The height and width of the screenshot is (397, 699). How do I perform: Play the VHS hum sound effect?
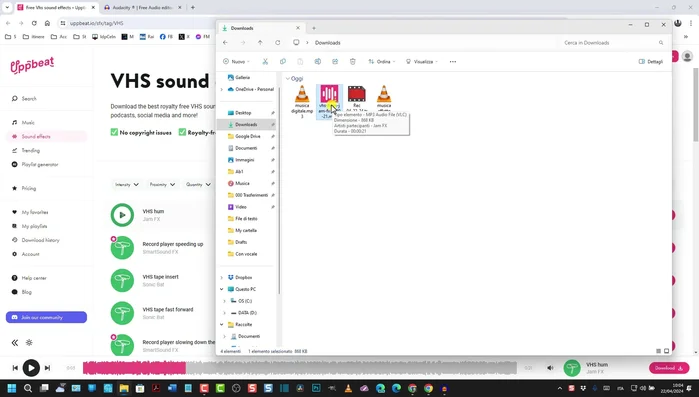(x=122, y=215)
